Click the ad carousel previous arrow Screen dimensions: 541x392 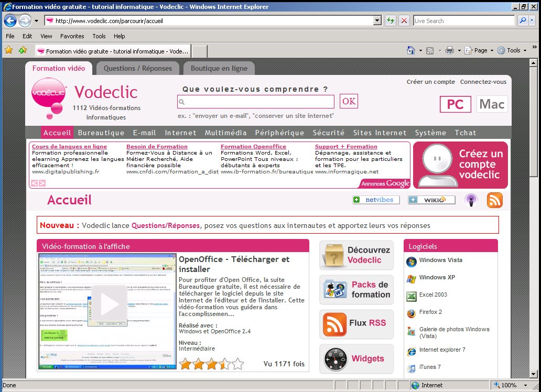coord(34,183)
